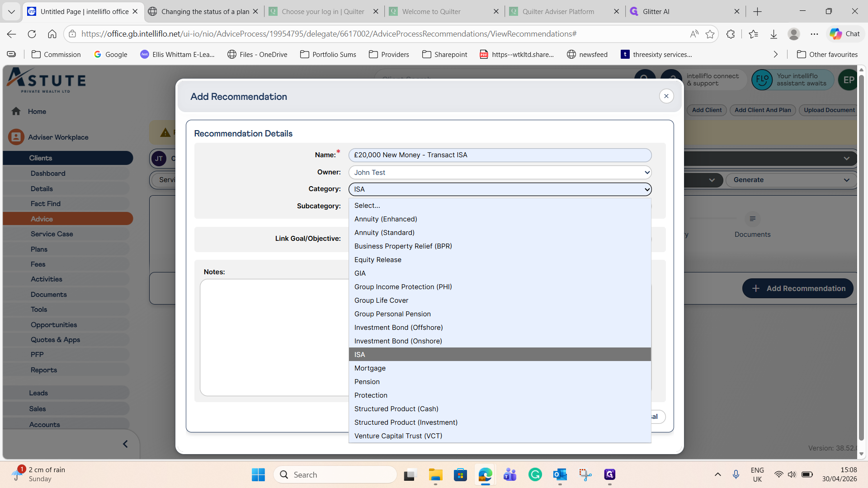
Task: Click the Astute Private Wealth logo
Action: pos(46,80)
